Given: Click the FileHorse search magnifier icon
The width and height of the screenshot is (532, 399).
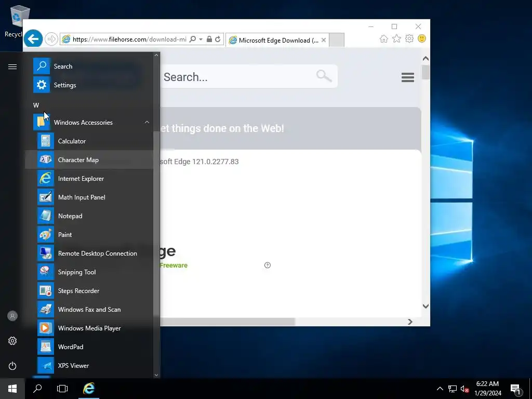Looking at the screenshot, I should click(324, 76).
